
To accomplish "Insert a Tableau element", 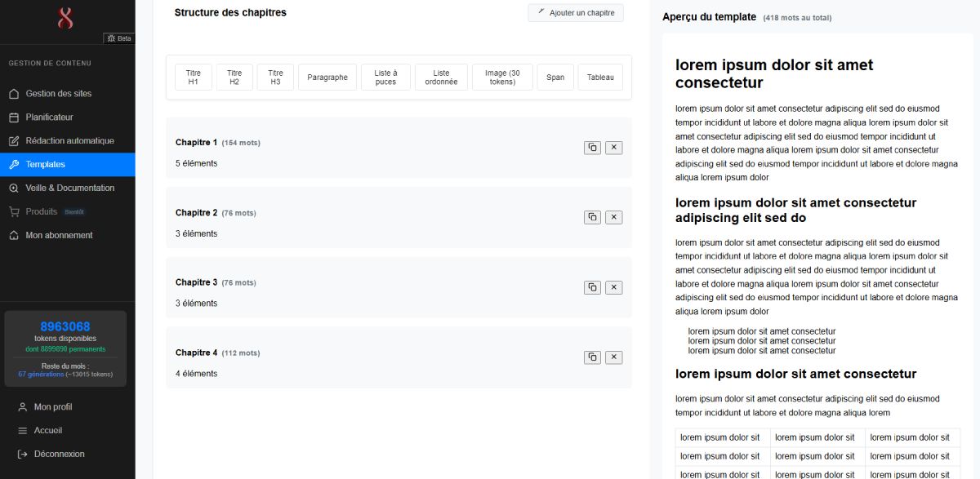I will 600,77.
